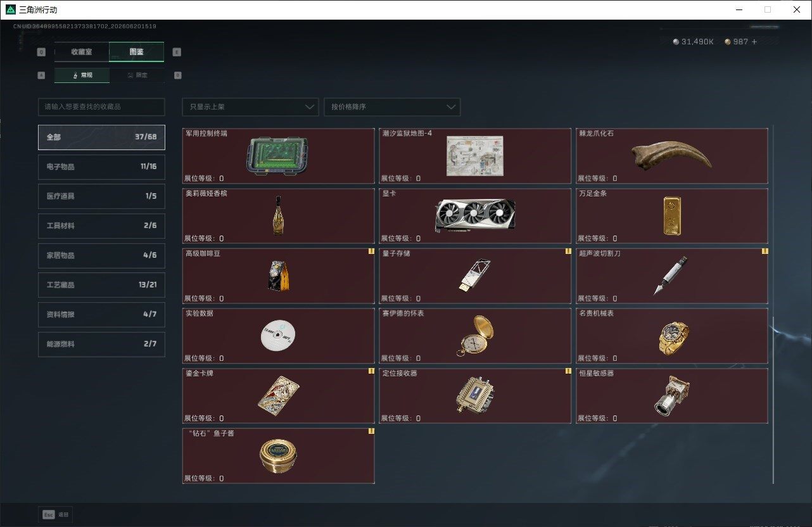Click the Esc 返回 back button
The image size is (812, 527).
[x=56, y=515]
